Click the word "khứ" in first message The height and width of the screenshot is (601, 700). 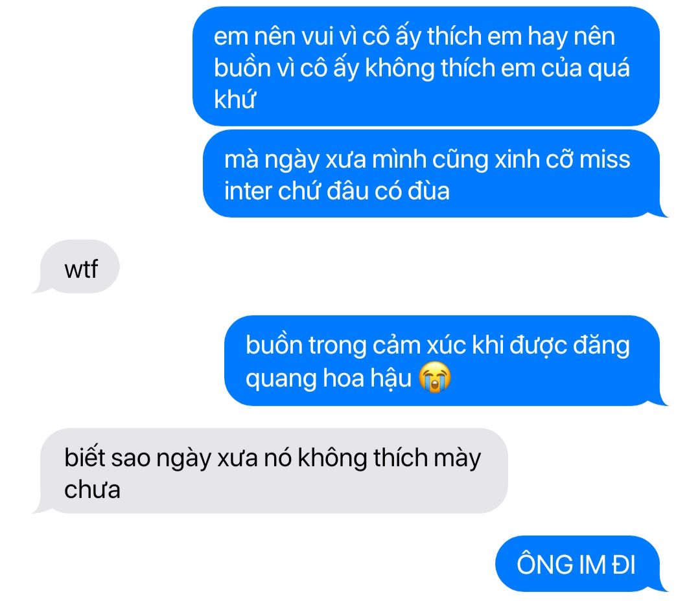coord(235,99)
